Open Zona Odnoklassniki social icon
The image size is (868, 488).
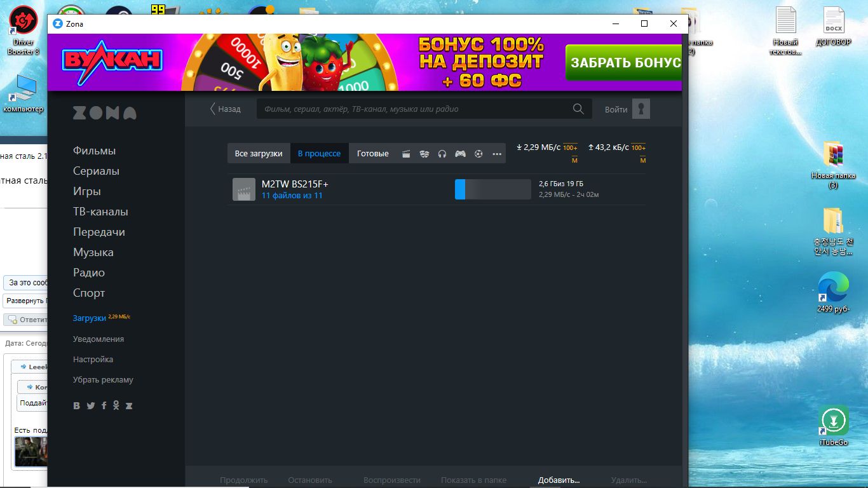coord(116,405)
